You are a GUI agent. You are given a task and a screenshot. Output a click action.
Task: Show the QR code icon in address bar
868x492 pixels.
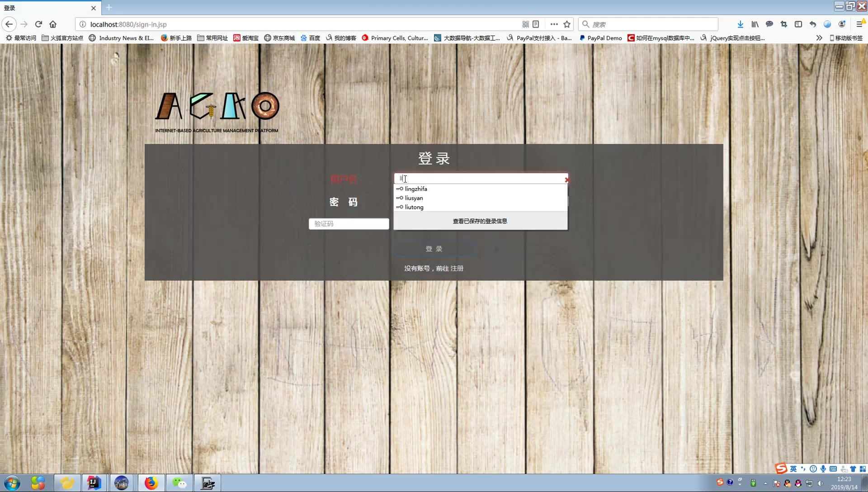[x=525, y=24]
